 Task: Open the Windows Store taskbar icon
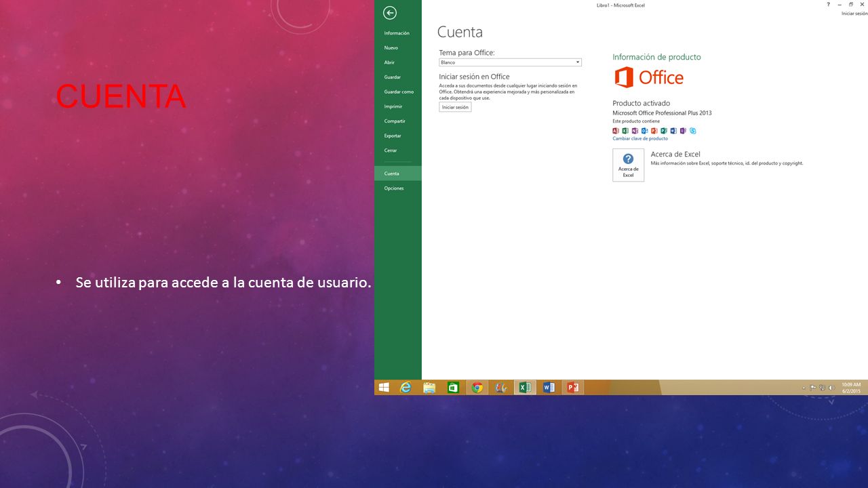453,388
